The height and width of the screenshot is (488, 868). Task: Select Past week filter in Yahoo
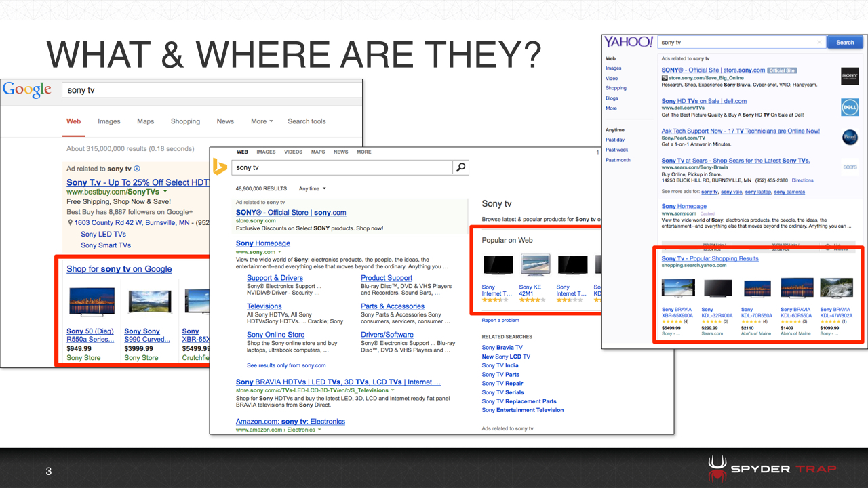click(x=617, y=150)
